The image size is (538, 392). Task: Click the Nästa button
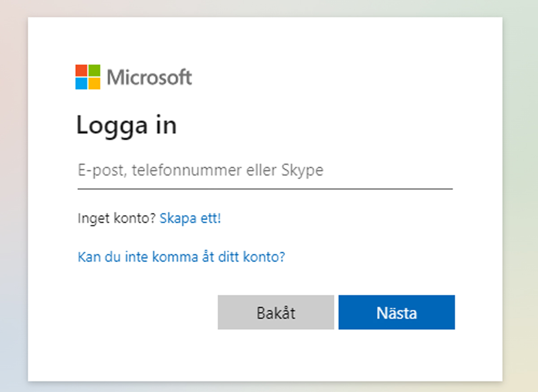(x=397, y=312)
